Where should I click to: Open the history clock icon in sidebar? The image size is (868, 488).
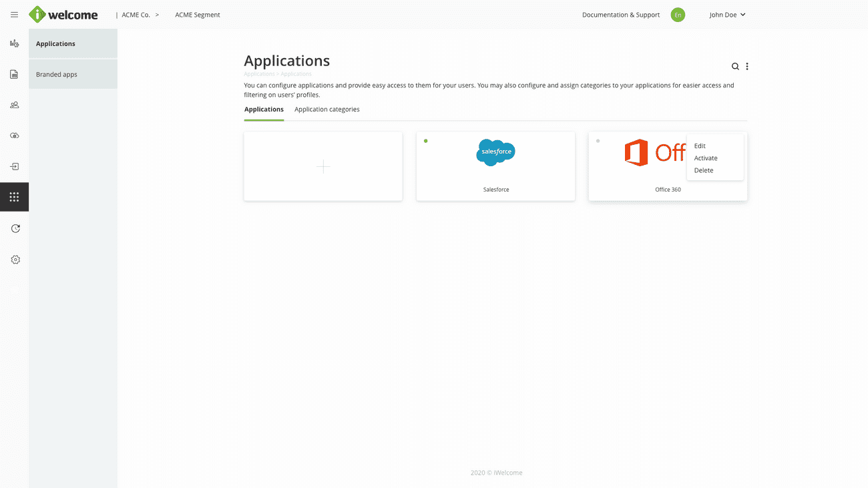(x=15, y=228)
